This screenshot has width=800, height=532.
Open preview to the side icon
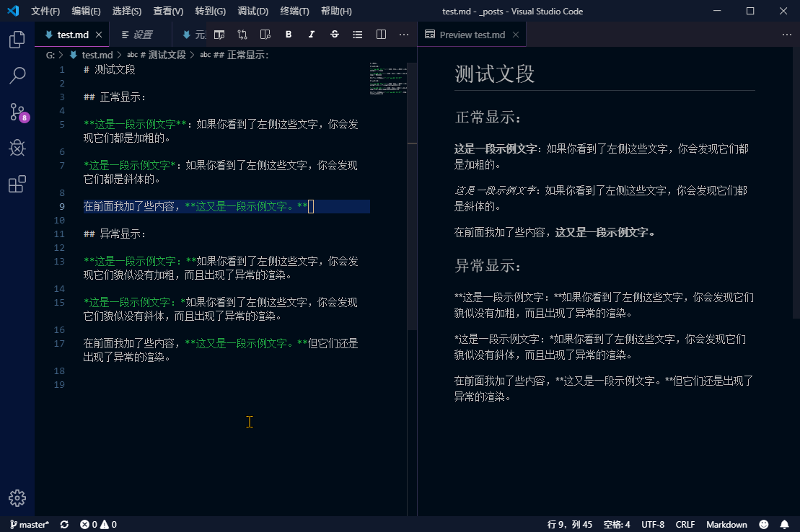click(x=219, y=35)
